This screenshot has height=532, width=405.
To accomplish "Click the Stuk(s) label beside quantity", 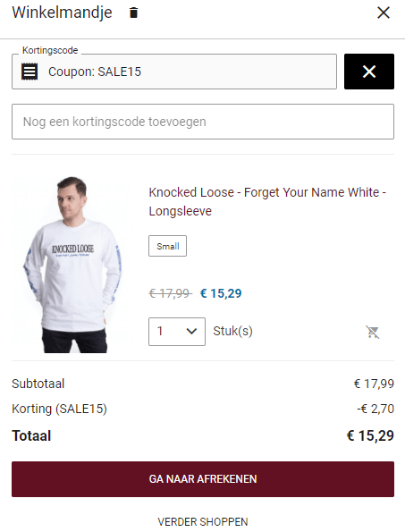I will 232,331.
